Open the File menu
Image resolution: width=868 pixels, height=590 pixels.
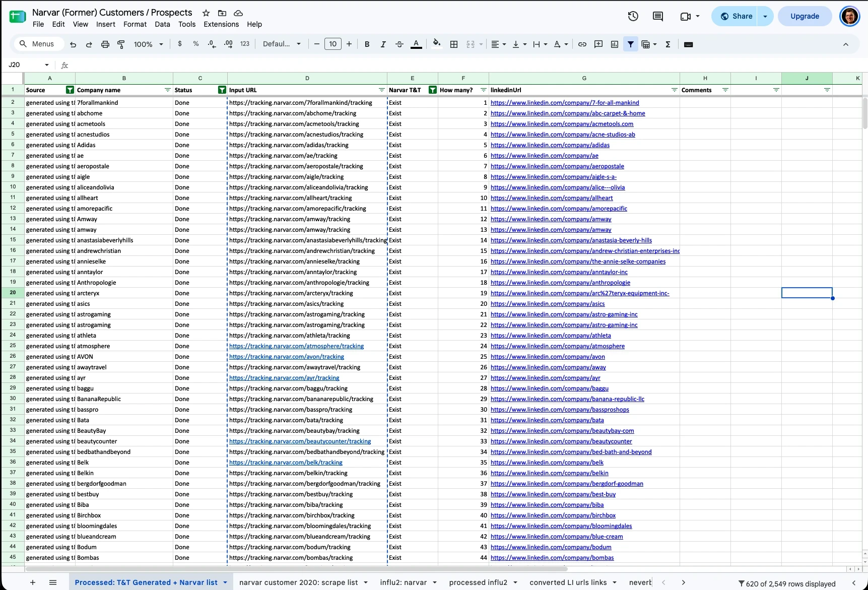click(38, 24)
